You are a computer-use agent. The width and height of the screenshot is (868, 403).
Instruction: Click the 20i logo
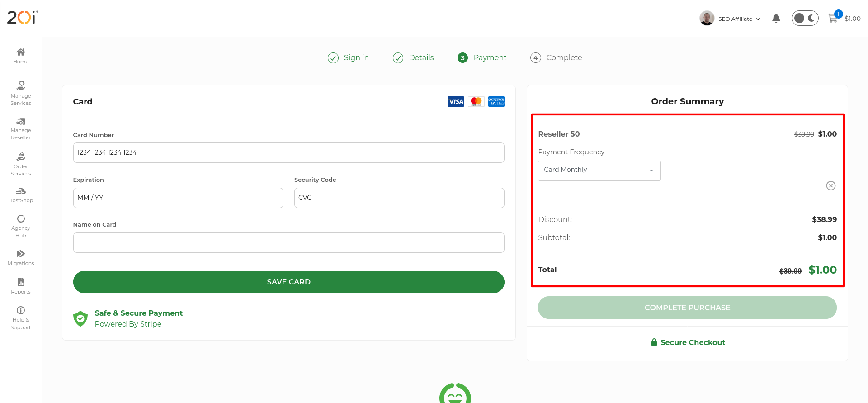coord(23,18)
